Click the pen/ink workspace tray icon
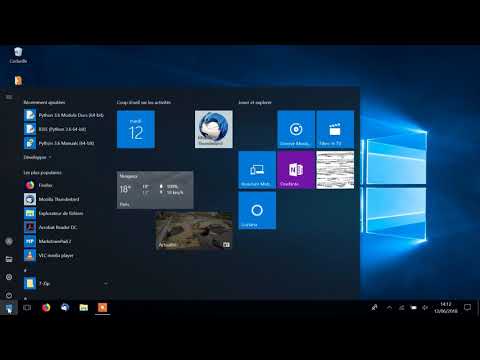This screenshot has width=480, height=360. 374,308
